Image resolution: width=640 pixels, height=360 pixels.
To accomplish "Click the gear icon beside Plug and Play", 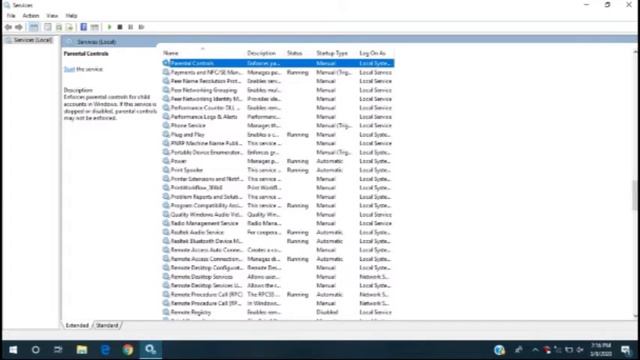I will point(166,134).
